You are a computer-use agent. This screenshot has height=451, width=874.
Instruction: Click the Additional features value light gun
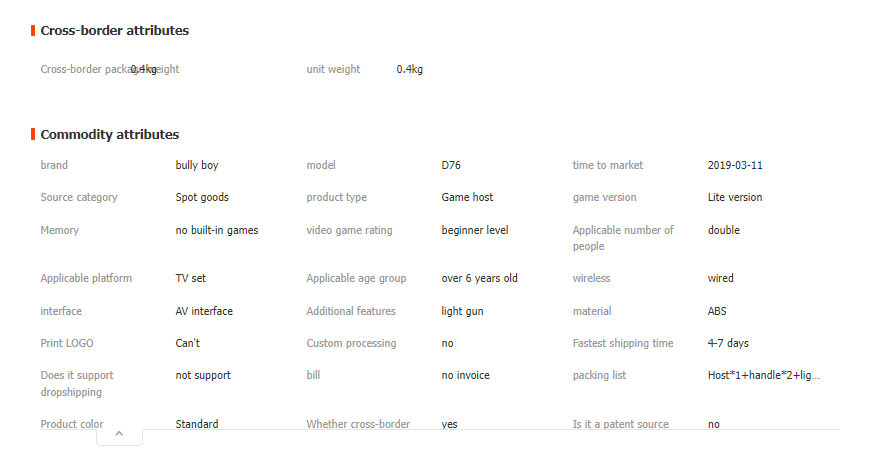(x=462, y=311)
